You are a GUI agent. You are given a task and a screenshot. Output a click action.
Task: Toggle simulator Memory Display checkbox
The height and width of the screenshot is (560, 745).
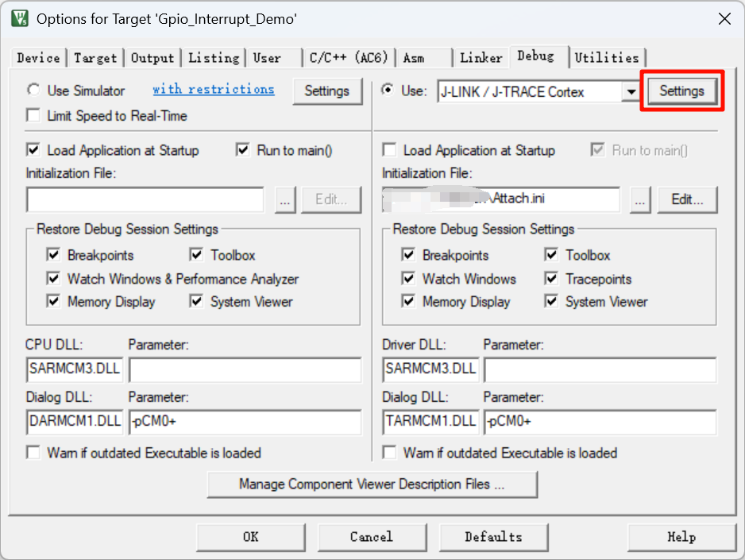pos(53,301)
